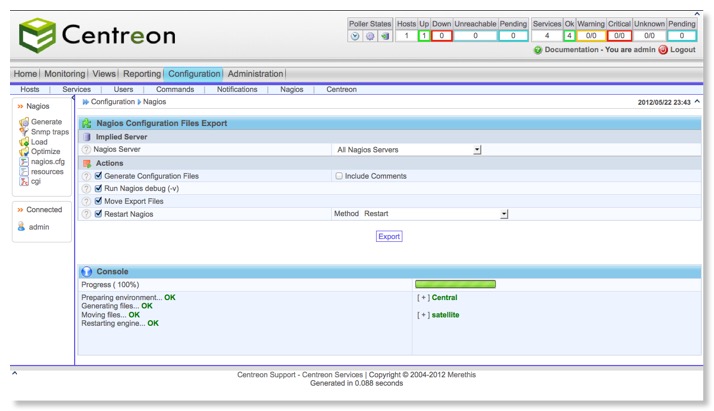
Task: Open the Method Restart dropdown
Action: 435,214
